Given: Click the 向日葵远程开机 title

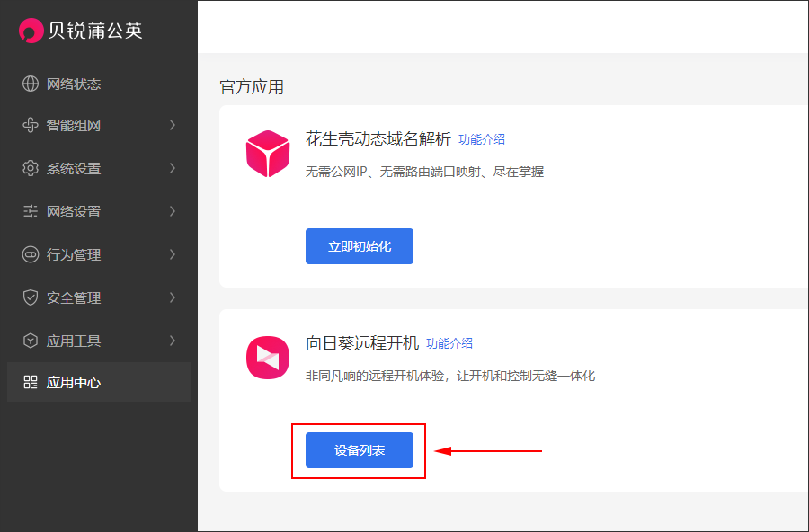Looking at the screenshot, I should click(361, 343).
